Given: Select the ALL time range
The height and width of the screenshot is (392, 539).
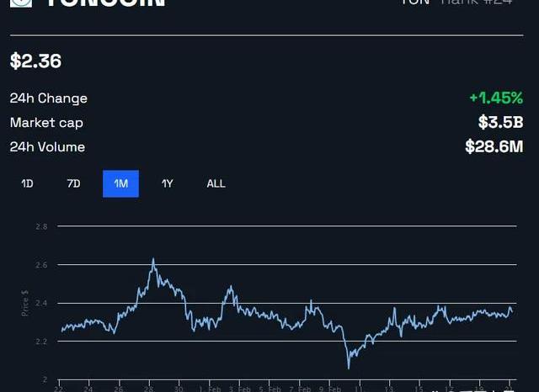Looking at the screenshot, I should point(216,183).
